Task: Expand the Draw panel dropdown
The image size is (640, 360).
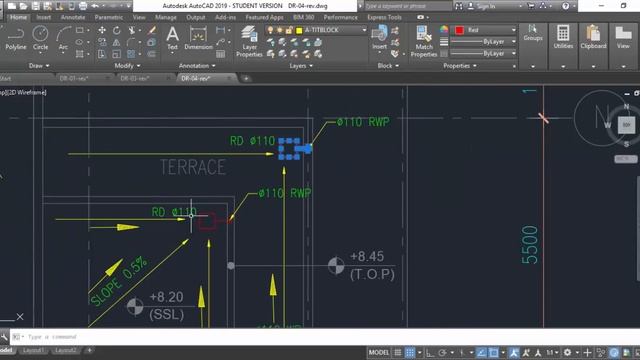Action: [39, 66]
